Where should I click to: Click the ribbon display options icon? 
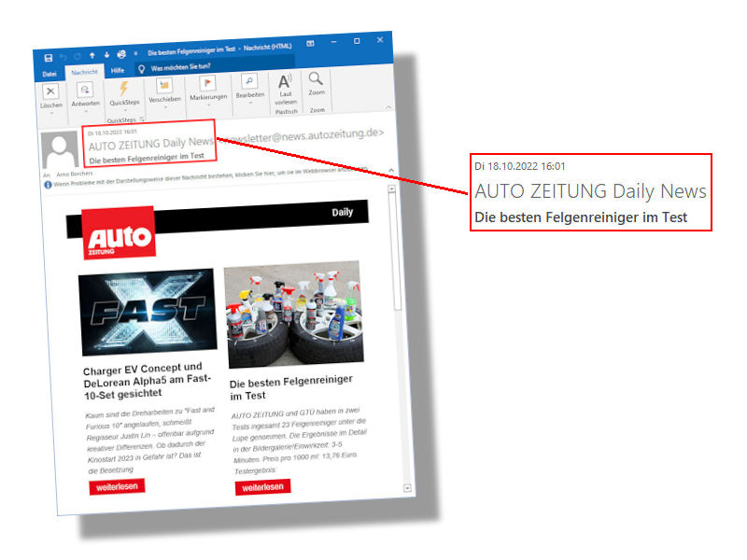[310, 43]
